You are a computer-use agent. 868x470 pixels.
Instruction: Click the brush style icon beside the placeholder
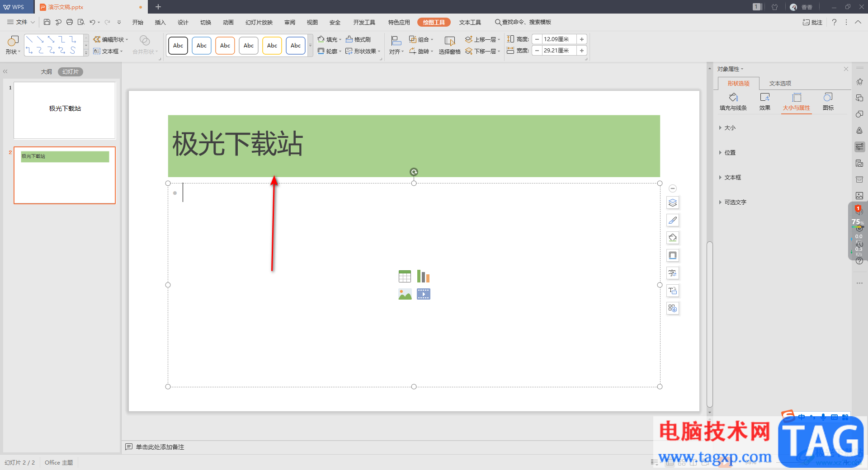tap(673, 220)
